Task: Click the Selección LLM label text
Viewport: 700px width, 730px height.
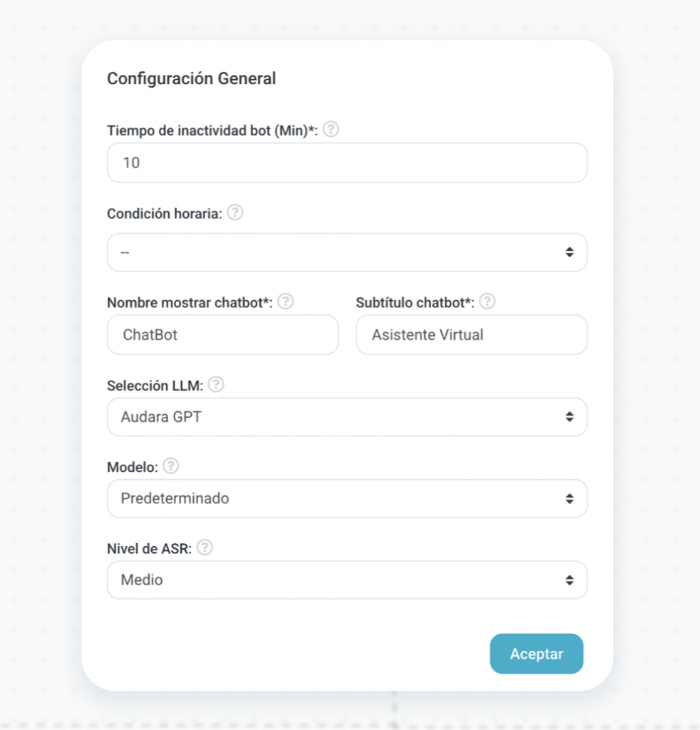Action: tap(155, 386)
